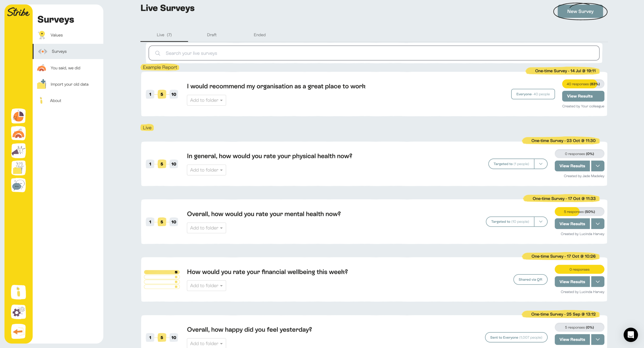Image resolution: width=644 pixels, height=348 pixels.
Task: Open View Results arrow for financial wellbeing survey
Action: tap(598, 282)
